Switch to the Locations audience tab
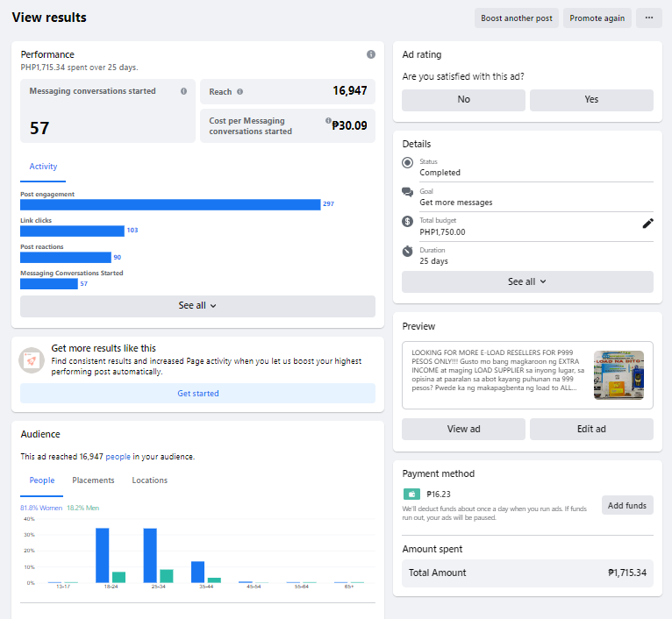Viewport: 672px width, 619px height. 149,480
